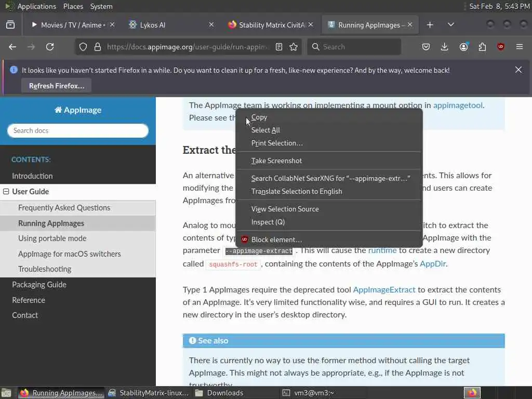Go back using the browser back arrow

pyautogui.click(x=12, y=47)
